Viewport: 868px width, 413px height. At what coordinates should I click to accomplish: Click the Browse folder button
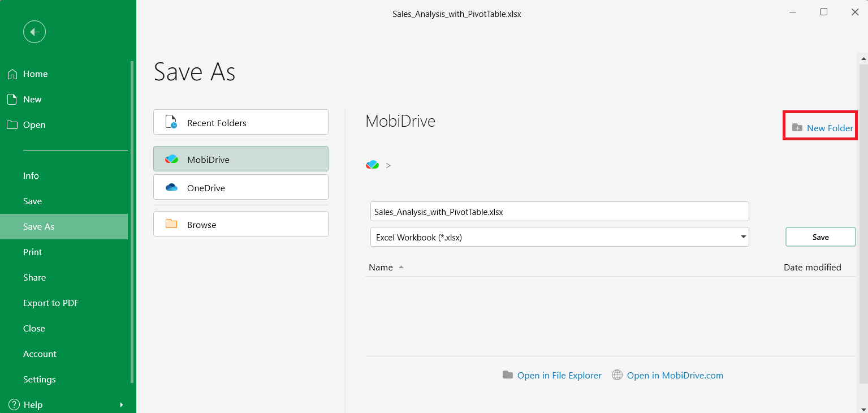click(x=241, y=224)
